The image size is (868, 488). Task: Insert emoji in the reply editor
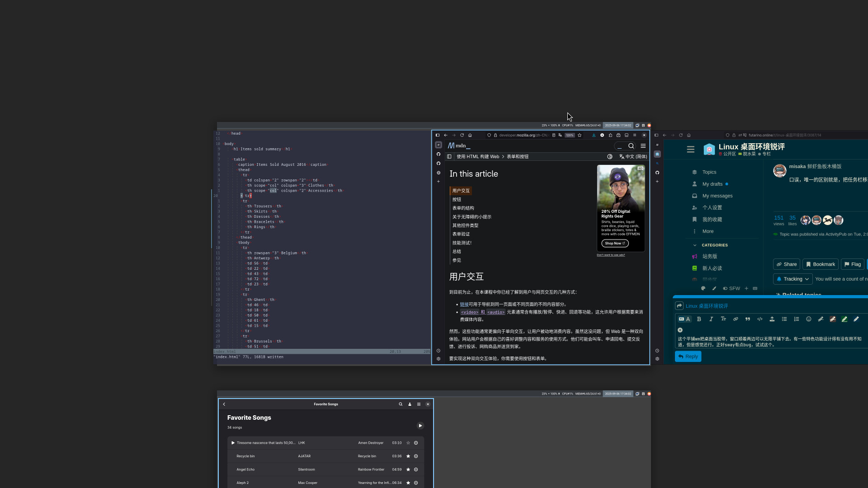pos(809,319)
